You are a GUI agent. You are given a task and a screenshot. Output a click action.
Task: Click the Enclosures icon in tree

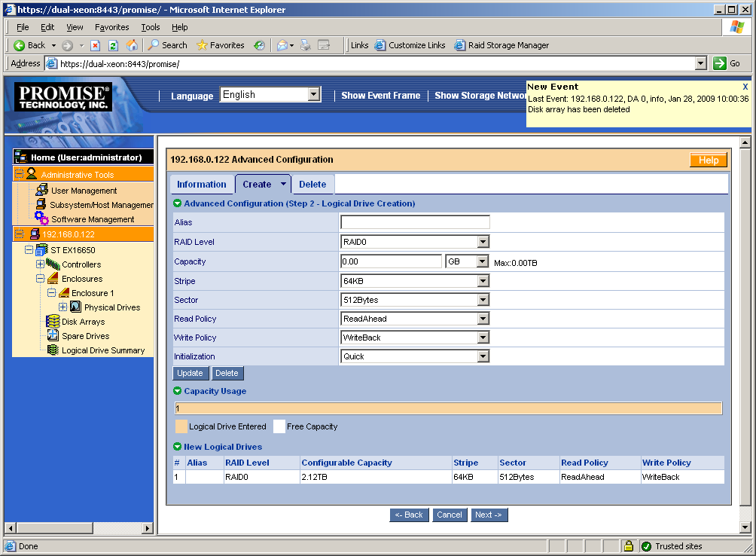[x=53, y=278]
